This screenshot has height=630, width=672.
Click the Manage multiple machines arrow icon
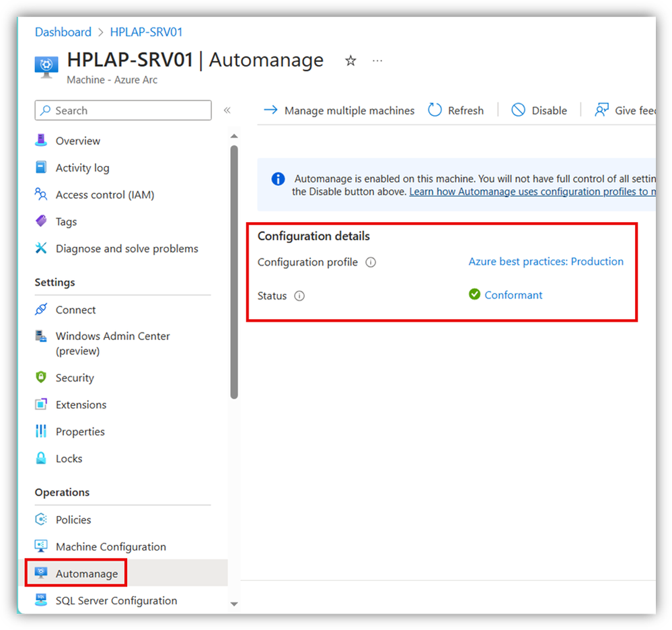(x=270, y=110)
